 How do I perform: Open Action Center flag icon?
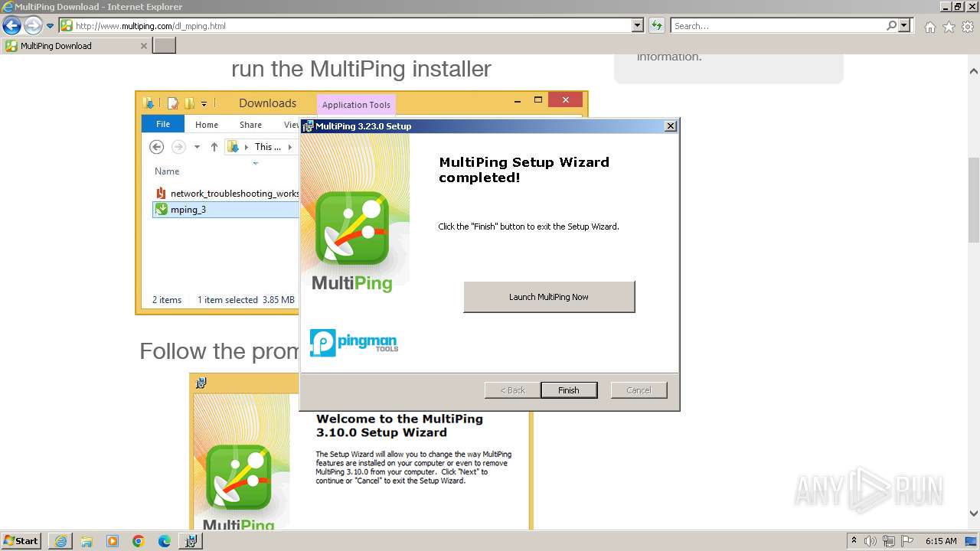point(907,541)
